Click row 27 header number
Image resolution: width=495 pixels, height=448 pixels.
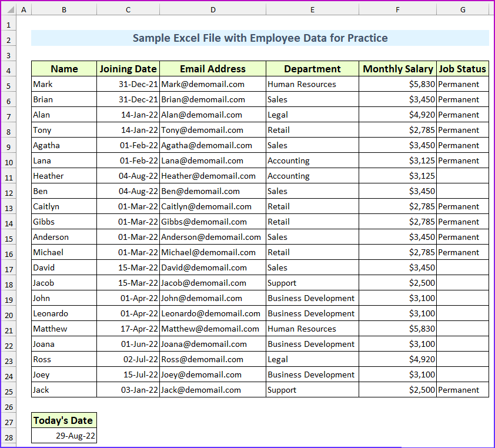point(8,420)
